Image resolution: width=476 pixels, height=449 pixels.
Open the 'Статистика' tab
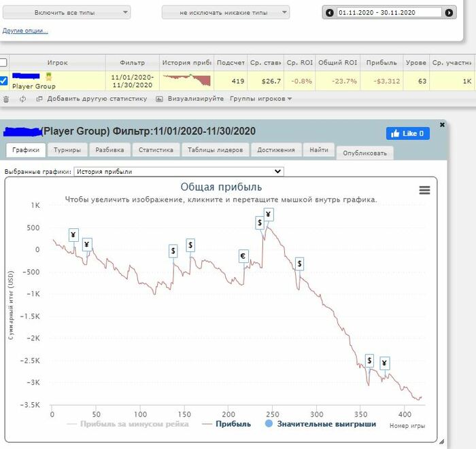coord(156,150)
